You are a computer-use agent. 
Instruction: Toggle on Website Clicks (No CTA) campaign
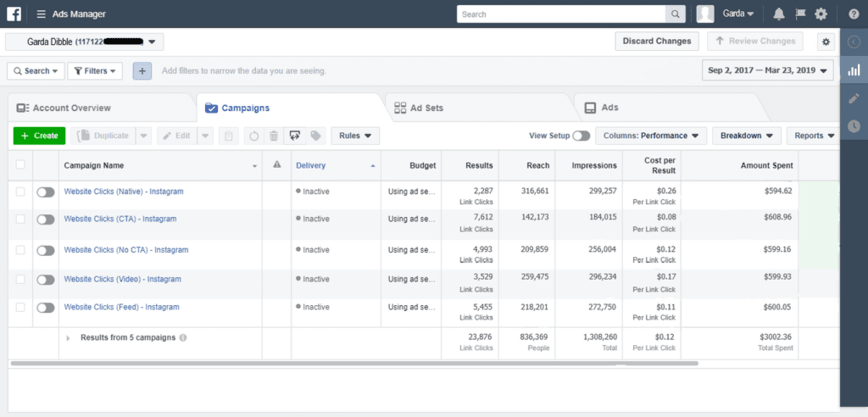click(x=46, y=250)
